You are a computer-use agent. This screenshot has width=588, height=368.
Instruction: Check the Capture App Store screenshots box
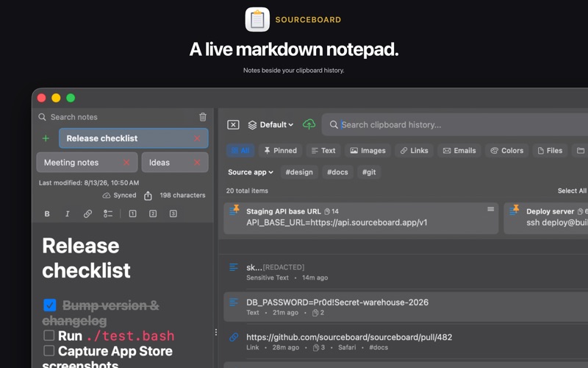pyautogui.click(x=49, y=350)
